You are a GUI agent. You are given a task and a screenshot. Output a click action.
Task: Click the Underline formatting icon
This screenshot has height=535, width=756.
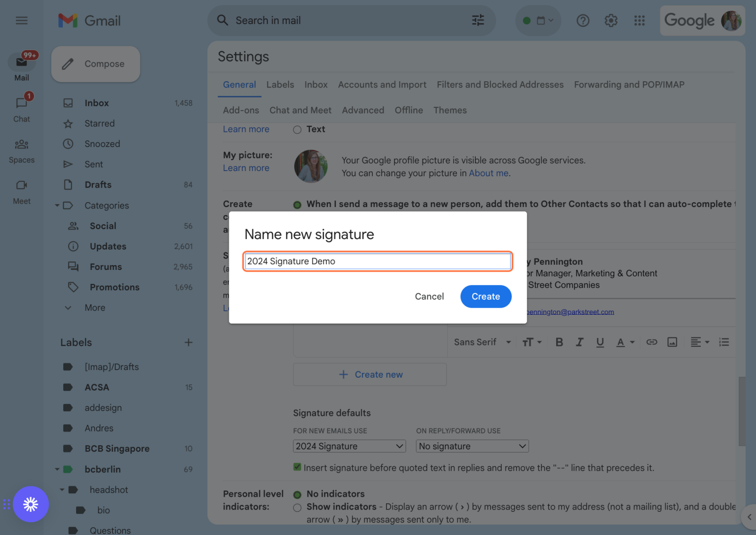click(x=600, y=342)
